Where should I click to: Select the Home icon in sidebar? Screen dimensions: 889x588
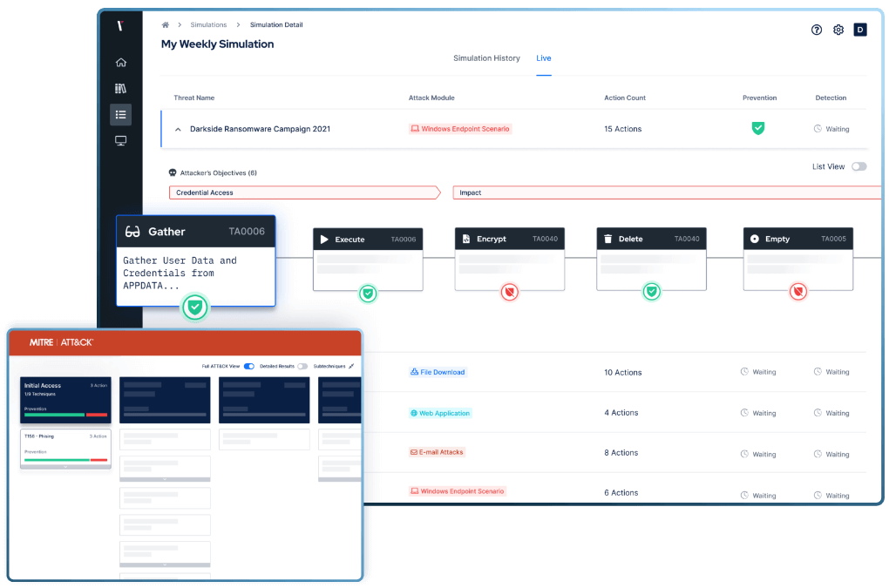[121, 62]
